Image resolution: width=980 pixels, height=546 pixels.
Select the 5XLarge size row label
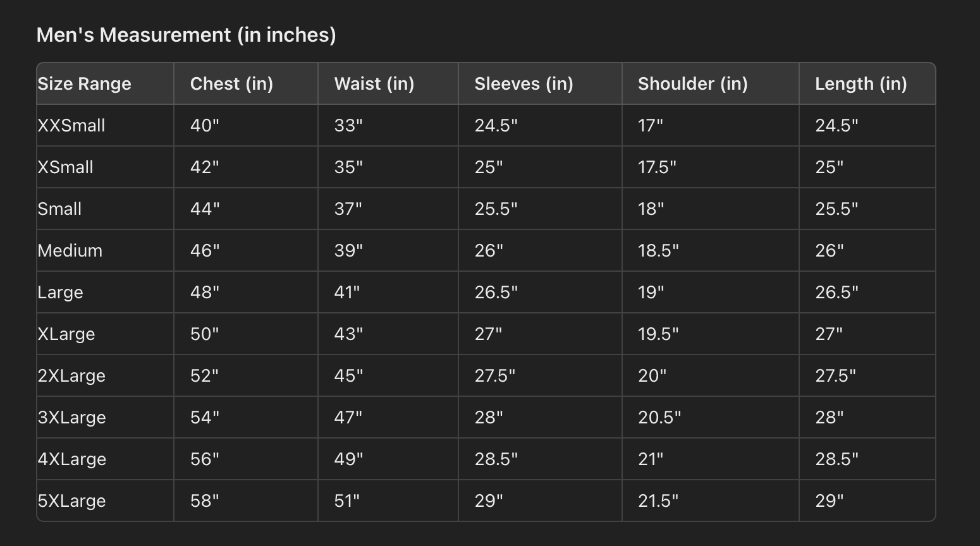coord(71,500)
